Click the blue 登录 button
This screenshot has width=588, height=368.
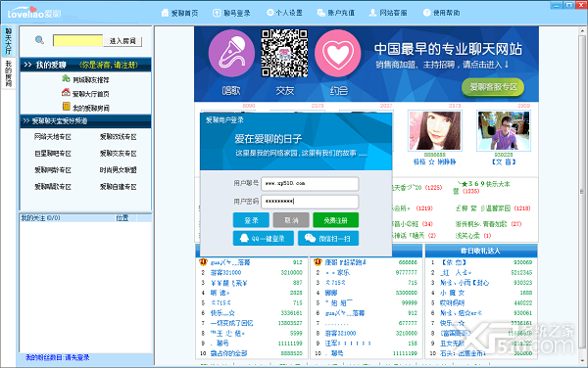(251, 220)
